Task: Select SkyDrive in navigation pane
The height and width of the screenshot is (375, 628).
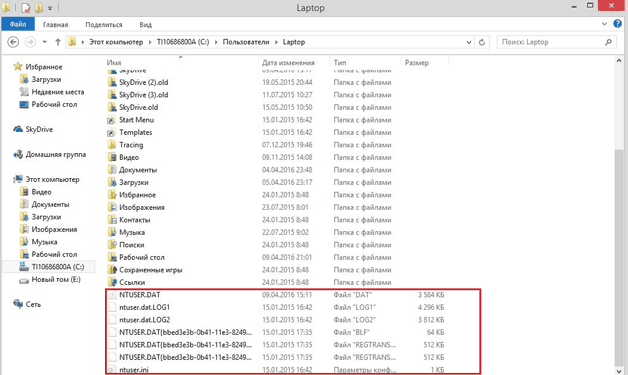Action: pyautogui.click(x=39, y=129)
